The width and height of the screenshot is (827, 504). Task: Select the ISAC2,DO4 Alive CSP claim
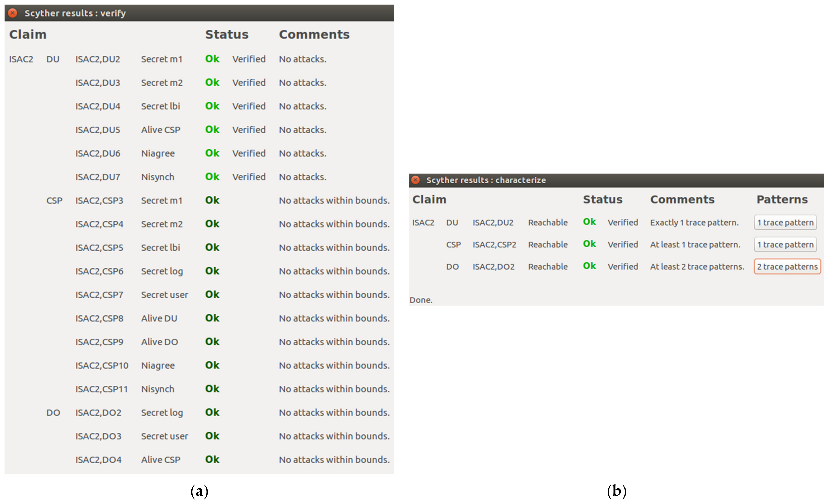pyautogui.click(x=160, y=460)
